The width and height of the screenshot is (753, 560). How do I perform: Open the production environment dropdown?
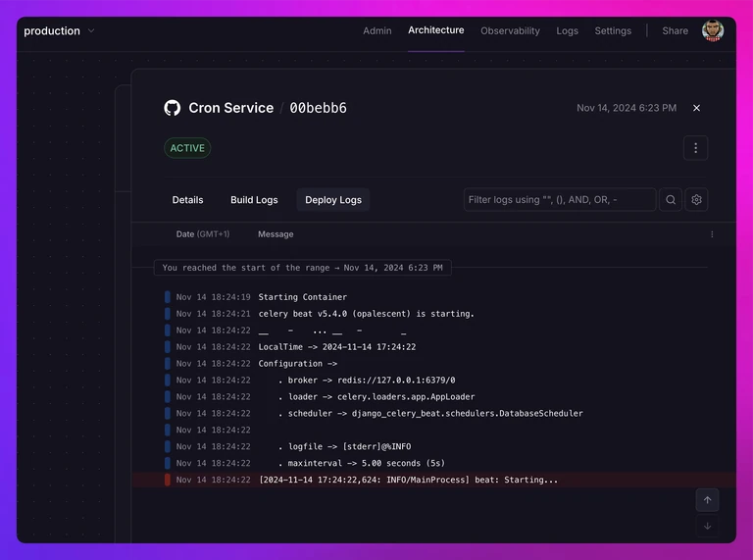click(59, 30)
